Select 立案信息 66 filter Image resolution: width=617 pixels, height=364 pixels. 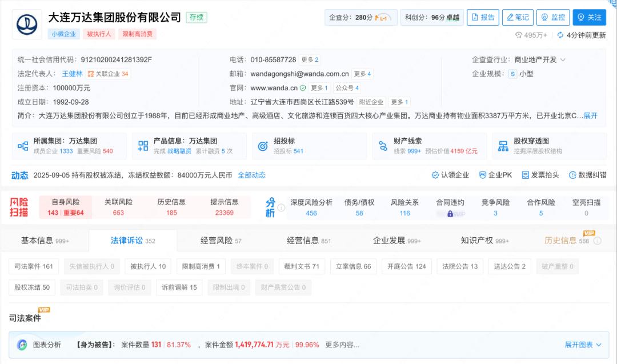pos(354,266)
